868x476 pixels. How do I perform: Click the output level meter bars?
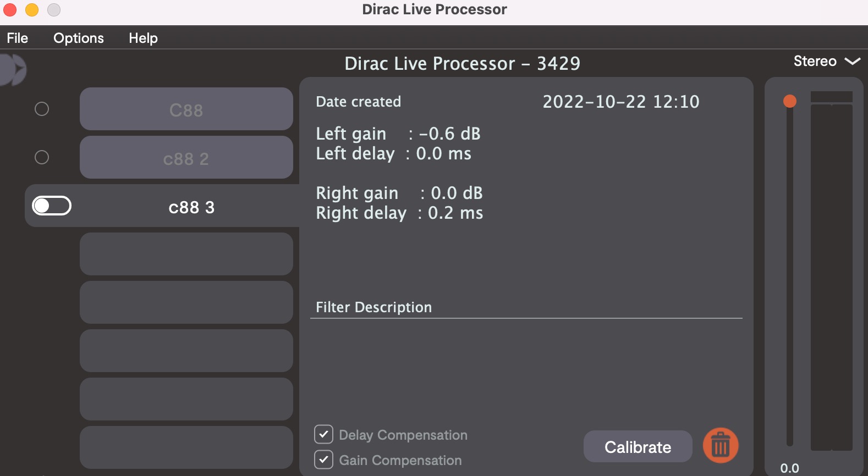(x=831, y=271)
